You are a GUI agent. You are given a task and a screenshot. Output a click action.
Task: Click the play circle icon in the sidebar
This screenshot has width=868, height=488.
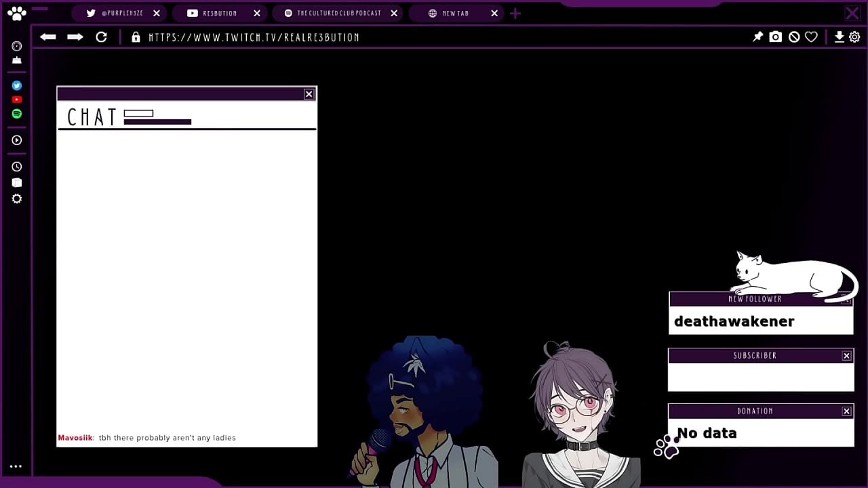pos(17,140)
